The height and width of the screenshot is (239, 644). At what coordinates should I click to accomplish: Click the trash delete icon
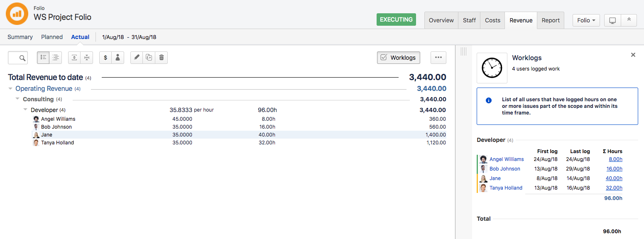(161, 58)
